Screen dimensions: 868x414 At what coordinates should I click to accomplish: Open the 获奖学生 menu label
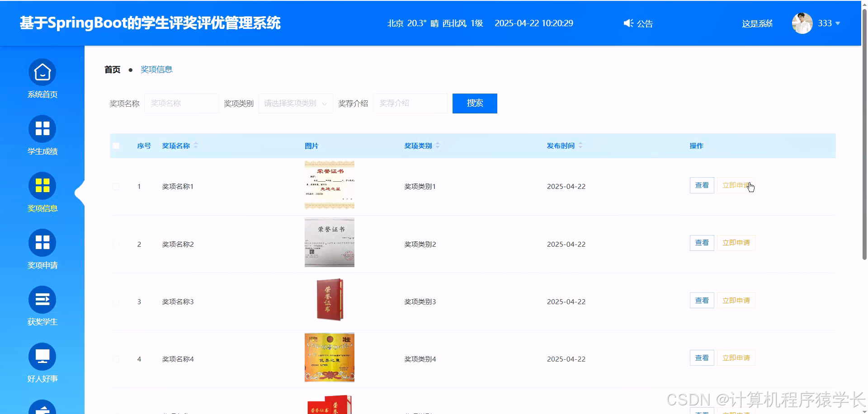[42, 322]
